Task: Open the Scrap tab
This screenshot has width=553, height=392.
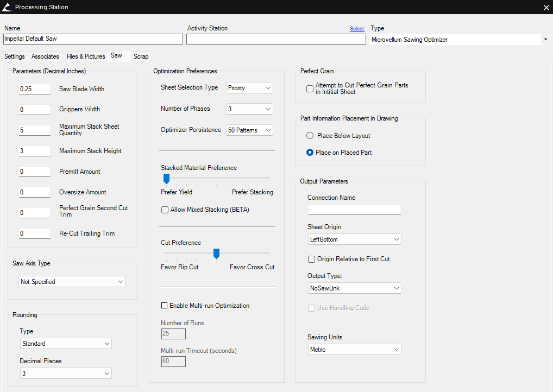Action: pyautogui.click(x=141, y=56)
